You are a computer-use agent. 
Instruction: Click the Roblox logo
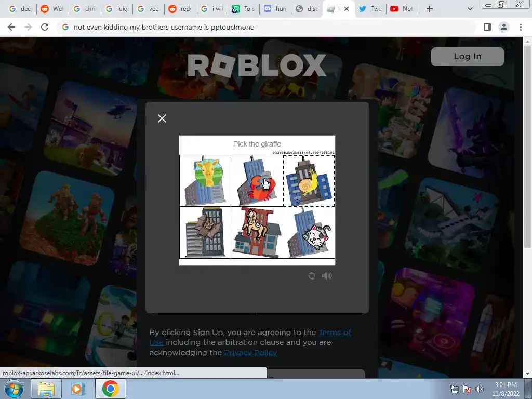257,65
